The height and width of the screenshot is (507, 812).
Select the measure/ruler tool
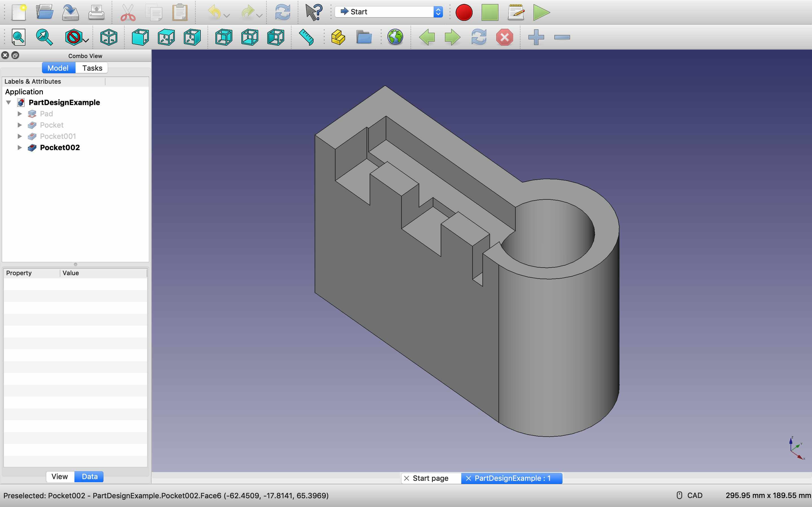coord(307,37)
